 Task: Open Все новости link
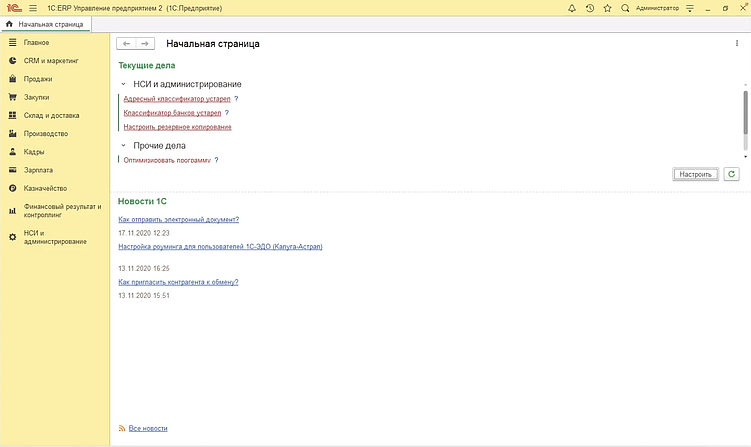point(148,428)
